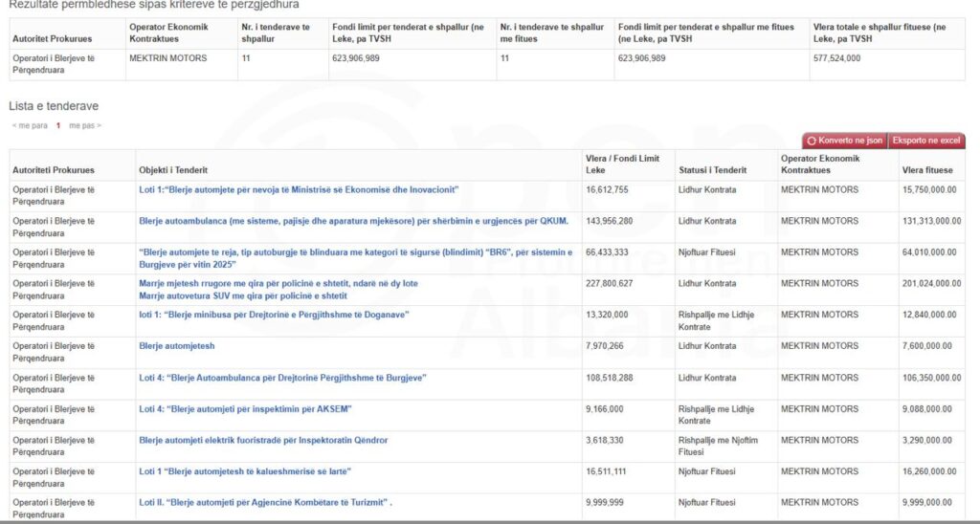Click 'MEKTRIN MOTORS' in the summary table
980x524 pixels.
click(168, 58)
